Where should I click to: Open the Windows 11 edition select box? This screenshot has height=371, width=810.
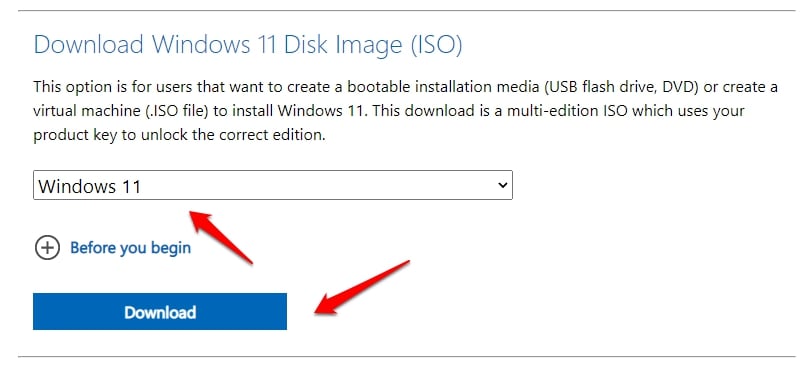tap(273, 185)
